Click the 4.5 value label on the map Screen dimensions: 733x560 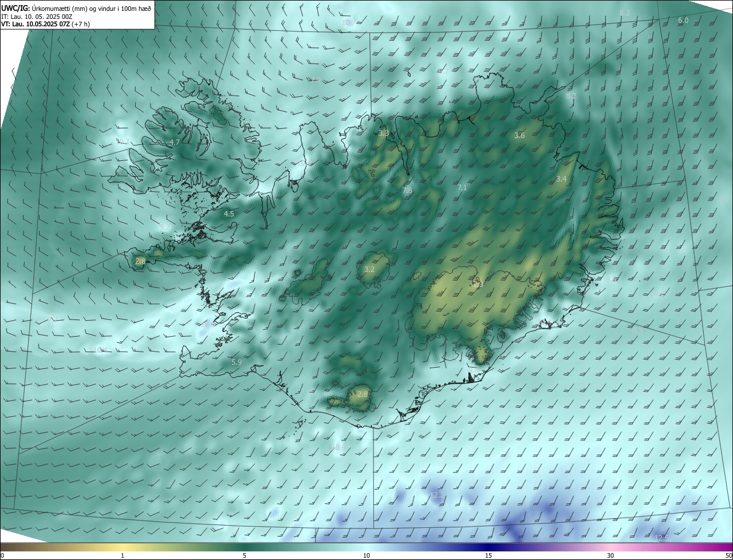pos(228,214)
